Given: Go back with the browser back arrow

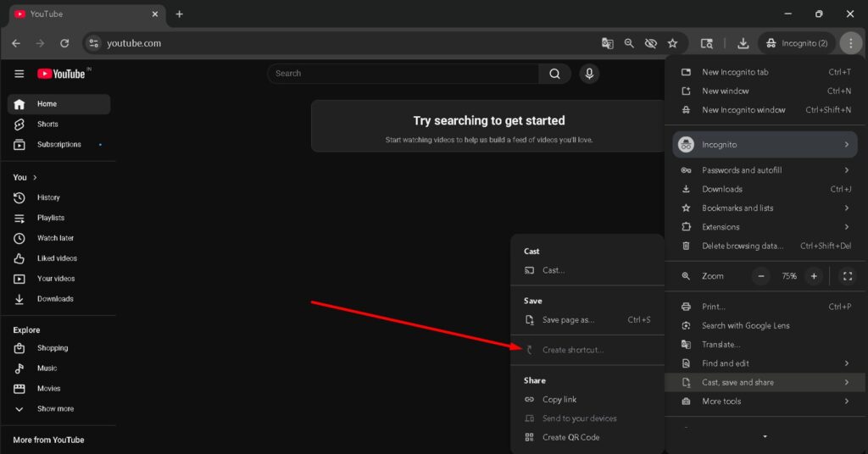Looking at the screenshot, I should [x=16, y=43].
